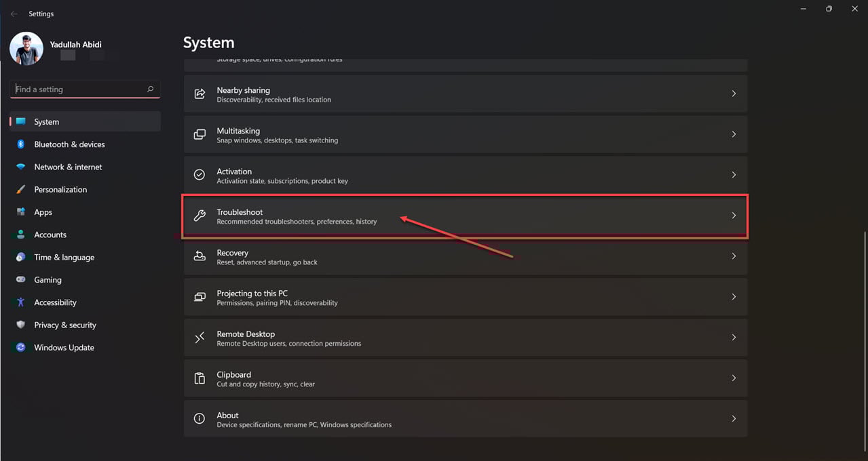Click the About info icon

tap(200, 419)
